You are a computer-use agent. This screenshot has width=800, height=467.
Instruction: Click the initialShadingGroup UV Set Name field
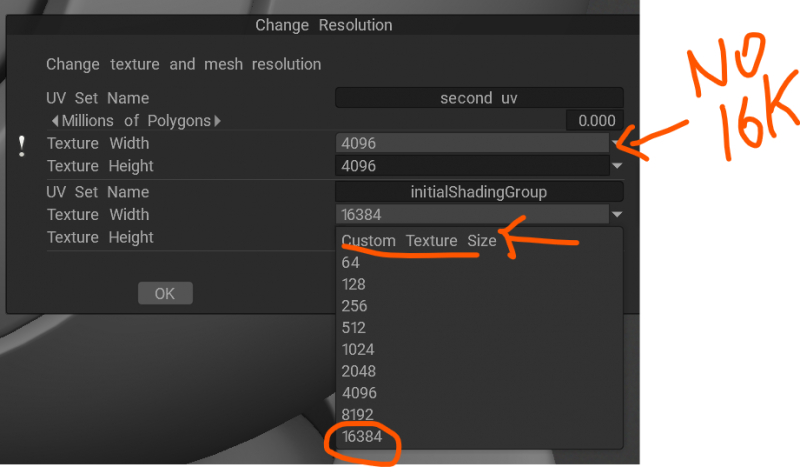coord(479,192)
